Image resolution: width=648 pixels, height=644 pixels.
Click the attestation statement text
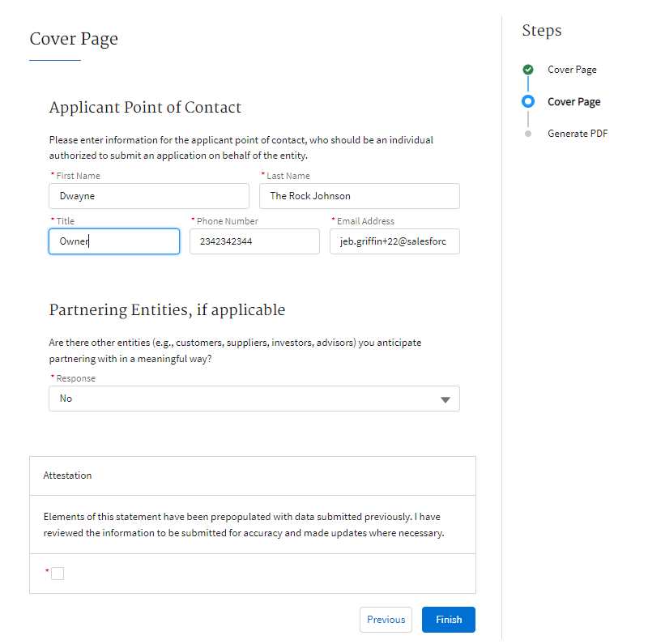point(241,525)
